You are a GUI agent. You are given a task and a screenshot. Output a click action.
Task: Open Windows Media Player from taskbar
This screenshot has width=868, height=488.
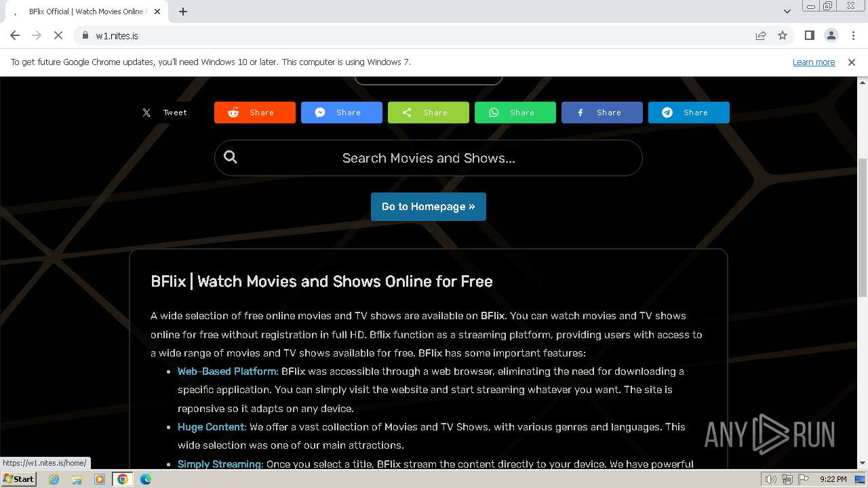(100, 479)
